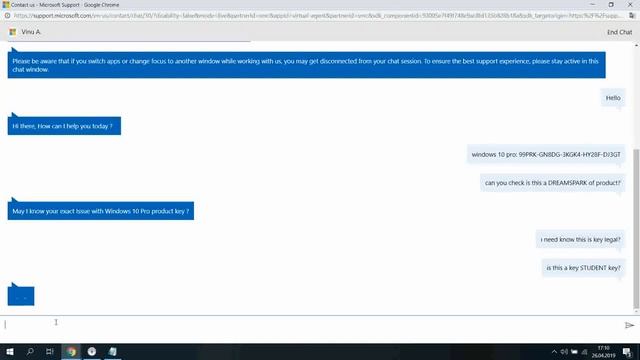Click the agent typing indicator bubble

coord(21,296)
